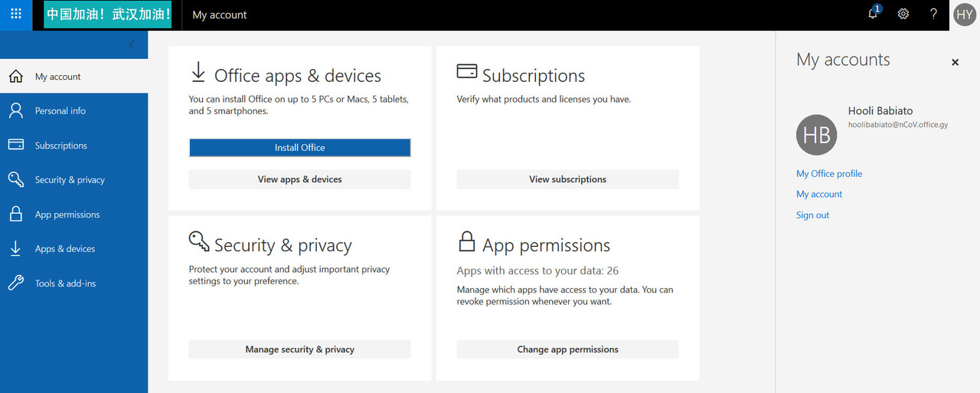Click the Chinese banner logo in header
Image resolution: width=980 pixels, height=393 pixels.
(108, 15)
